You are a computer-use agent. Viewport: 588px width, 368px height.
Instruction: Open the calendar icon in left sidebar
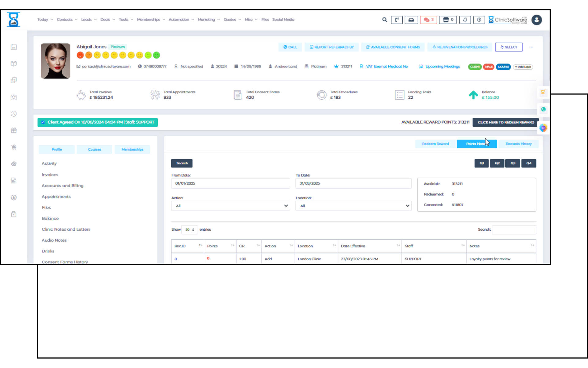(14, 47)
